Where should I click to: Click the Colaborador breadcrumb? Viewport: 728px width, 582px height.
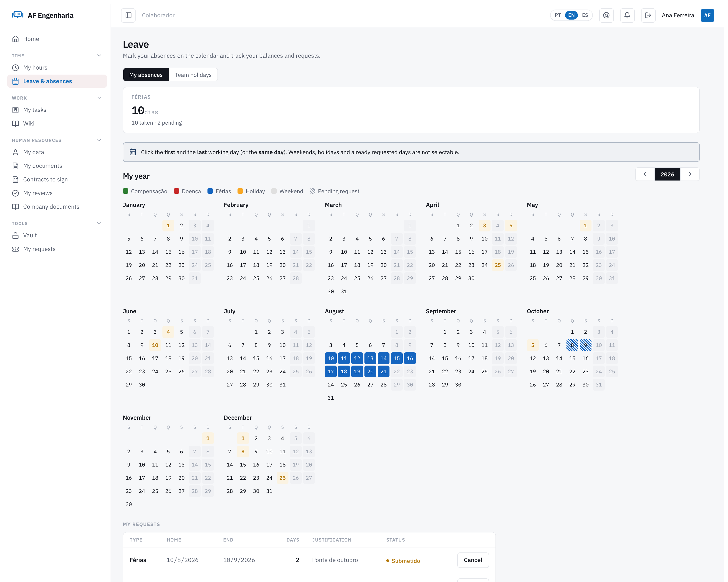tap(158, 15)
